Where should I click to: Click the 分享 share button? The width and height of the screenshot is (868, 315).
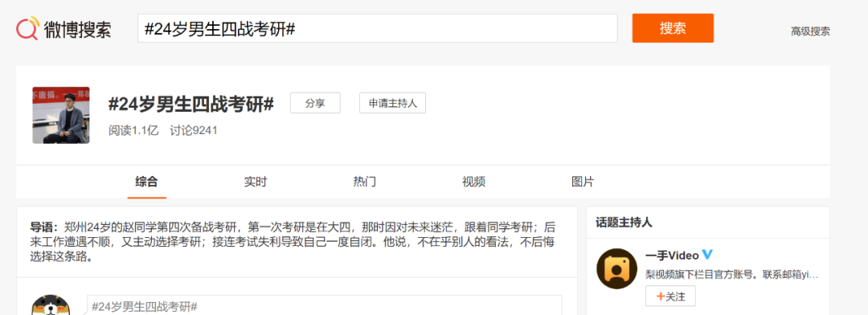point(315,103)
